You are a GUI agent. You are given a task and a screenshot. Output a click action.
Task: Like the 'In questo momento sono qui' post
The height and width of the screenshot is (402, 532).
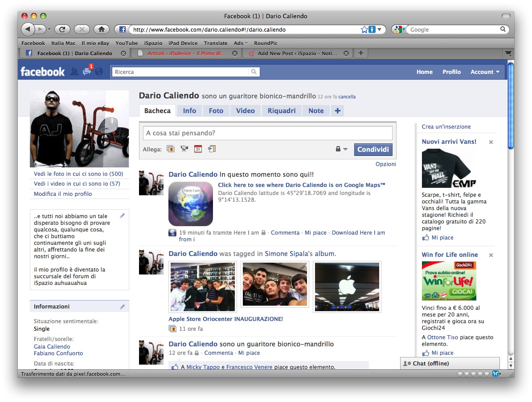[315, 233]
